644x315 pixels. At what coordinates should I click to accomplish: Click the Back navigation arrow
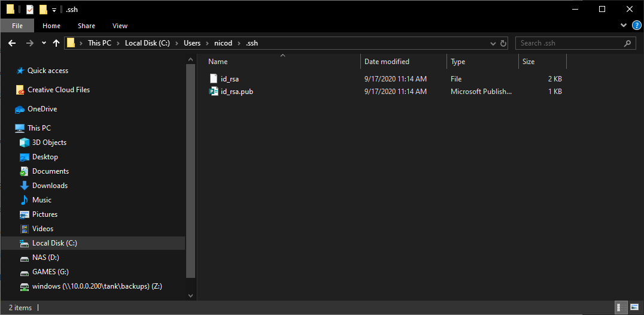12,43
